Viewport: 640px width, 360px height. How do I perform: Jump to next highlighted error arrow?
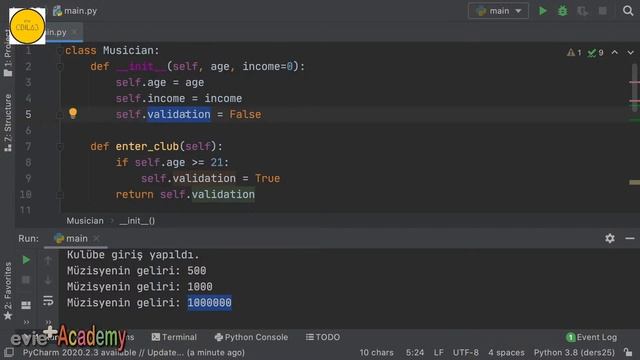point(630,52)
